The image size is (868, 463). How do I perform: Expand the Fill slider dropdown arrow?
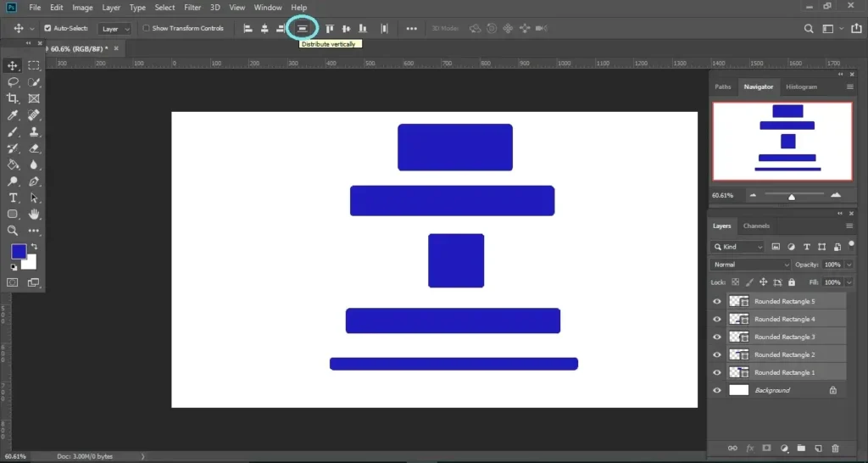pos(849,282)
